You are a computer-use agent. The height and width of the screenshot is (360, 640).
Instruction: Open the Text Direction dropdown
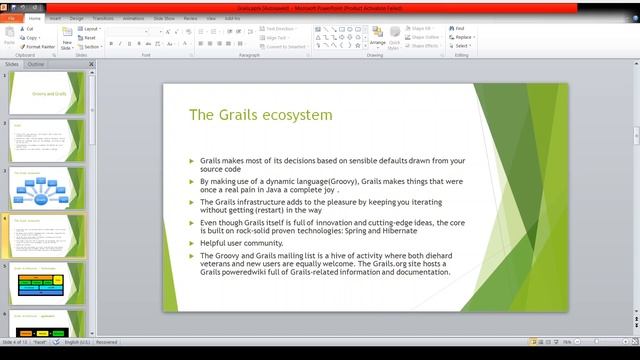pyautogui.click(x=278, y=29)
